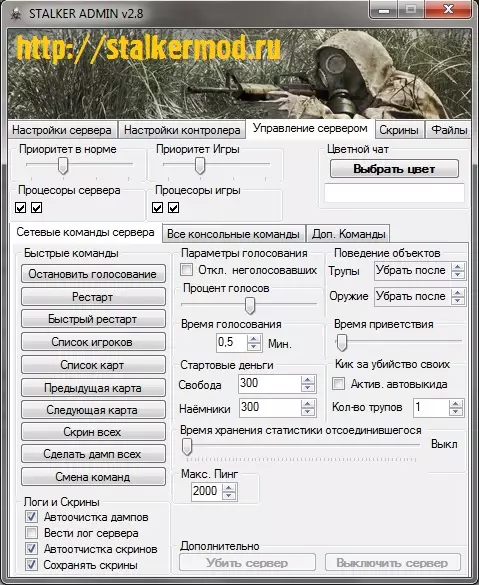Click the STALKER ADMIN title bar app icon

tap(16, 14)
